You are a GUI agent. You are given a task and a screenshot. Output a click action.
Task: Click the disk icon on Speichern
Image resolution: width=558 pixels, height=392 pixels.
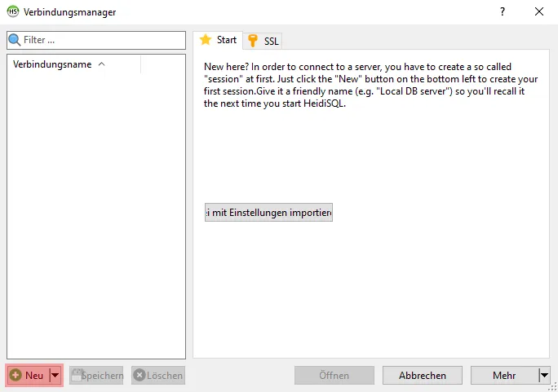pyautogui.click(x=79, y=376)
